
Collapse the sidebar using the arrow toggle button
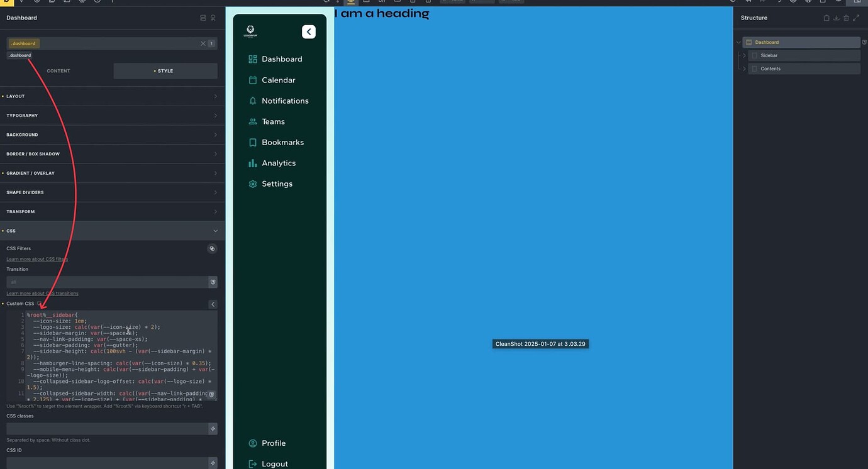(309, 31)
